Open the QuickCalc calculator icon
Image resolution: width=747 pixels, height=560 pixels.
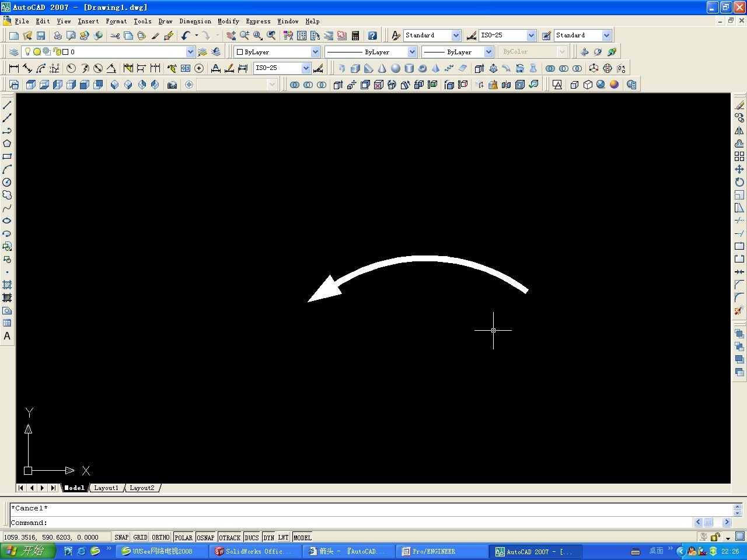(355, 36)
